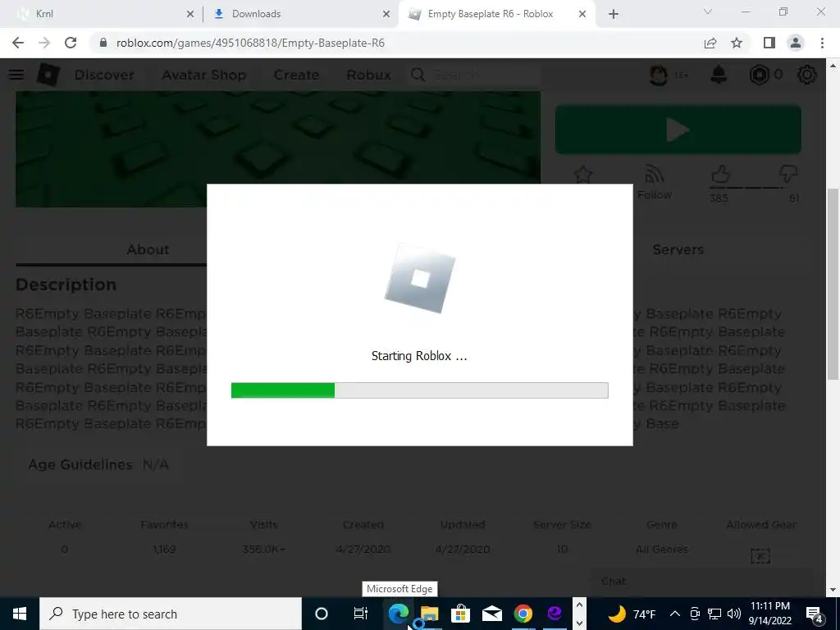Viewport: 840px width, 630px height.
Task: Open Cortana from the taskbar
Action: 322,614
